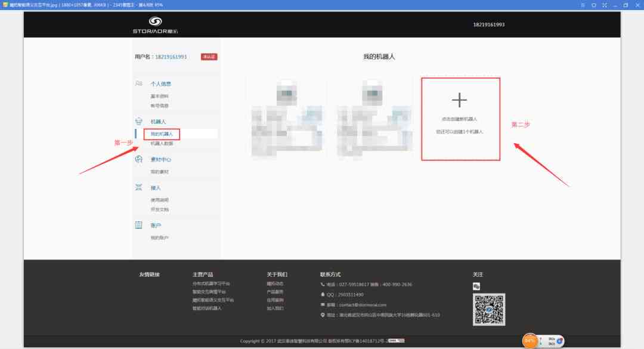Click the image file icon in title bar

coord(5,5)
